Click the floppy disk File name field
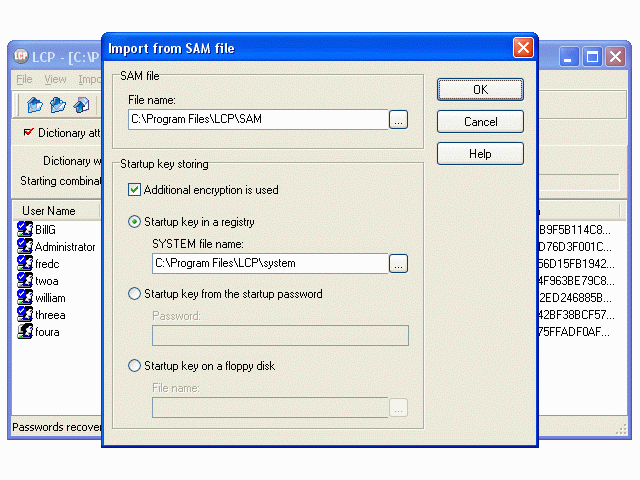This screenshot has height=480, width=640. (270, 408)
